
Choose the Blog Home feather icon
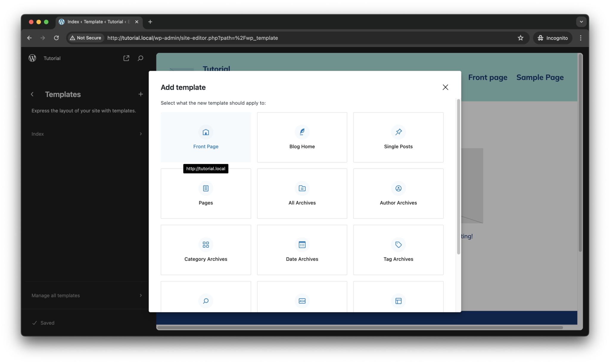pos(302,132)
